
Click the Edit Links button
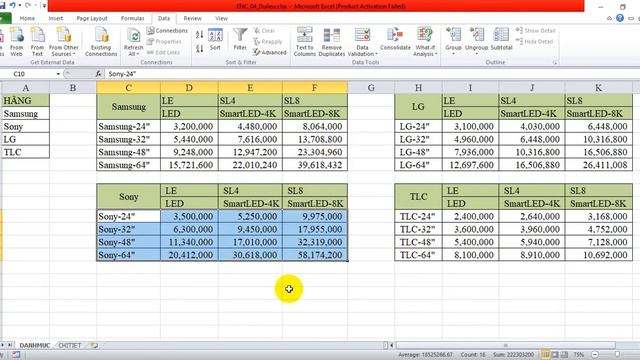(163, 52)
